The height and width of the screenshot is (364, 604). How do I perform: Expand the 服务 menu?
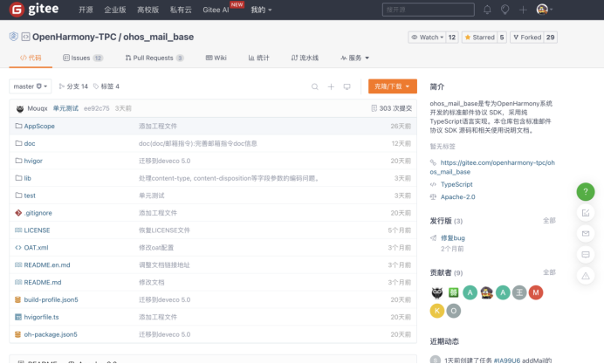[349, 58]
